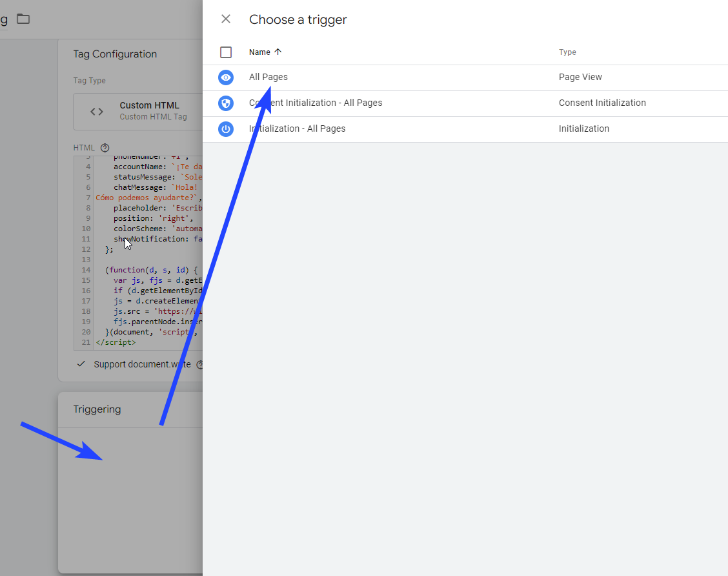
Task: Choose Consent Initialization - All Pages trigger
Action: click(x=316, y=103)
